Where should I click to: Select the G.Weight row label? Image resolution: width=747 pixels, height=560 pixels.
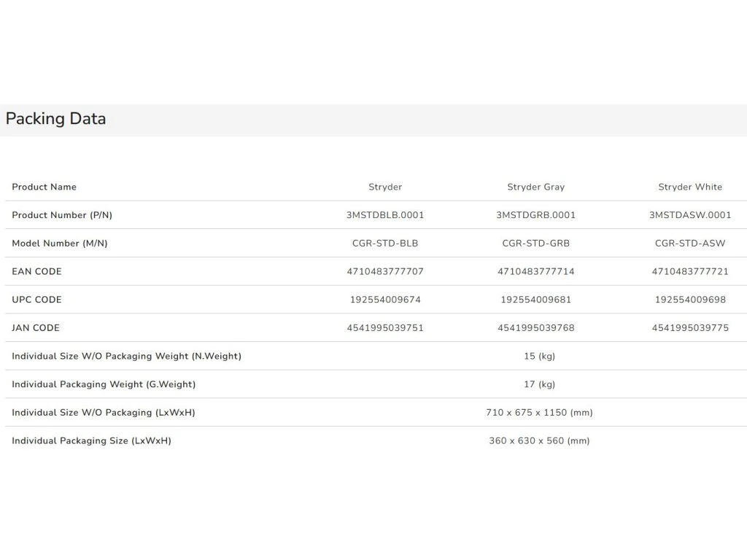coord(104,384)
